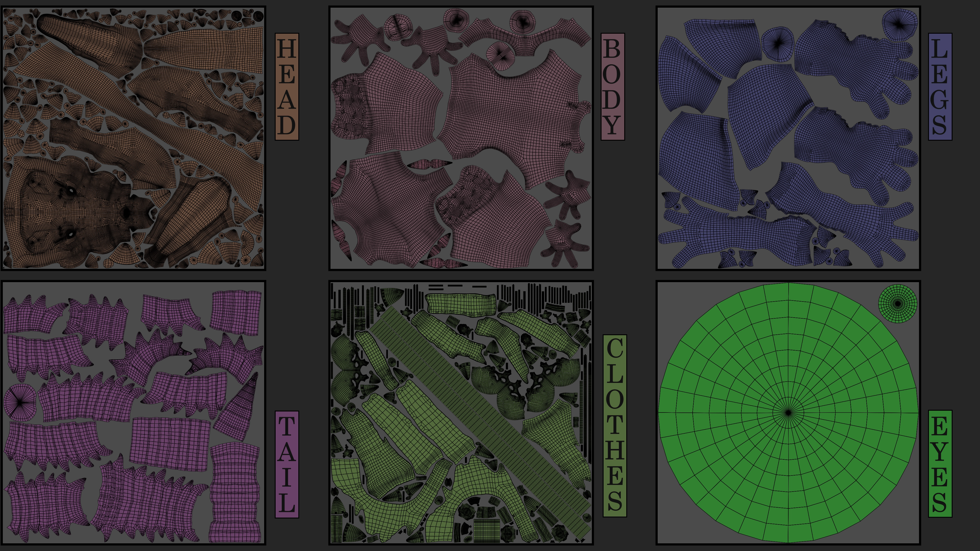Image resolution: width=980 pixels, height=551 pixels.
Task: Click center of large green eye disc
Action: [788, 412]
